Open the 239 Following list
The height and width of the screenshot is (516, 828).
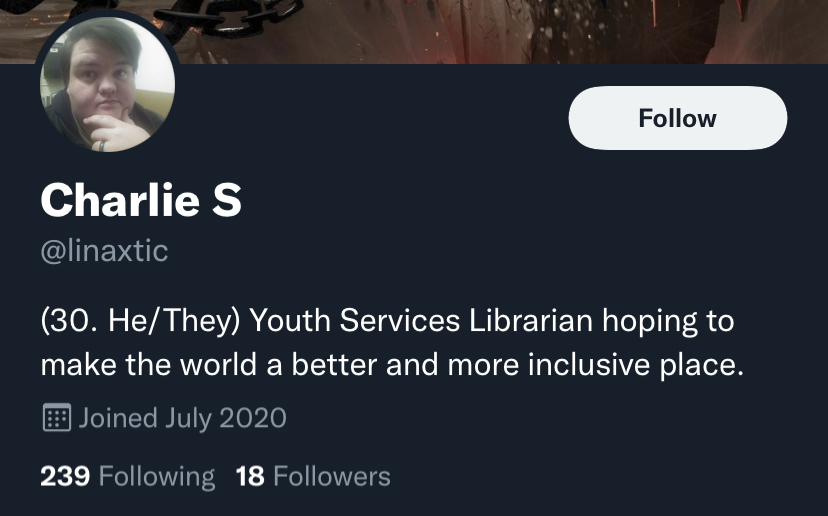(128, 476)
